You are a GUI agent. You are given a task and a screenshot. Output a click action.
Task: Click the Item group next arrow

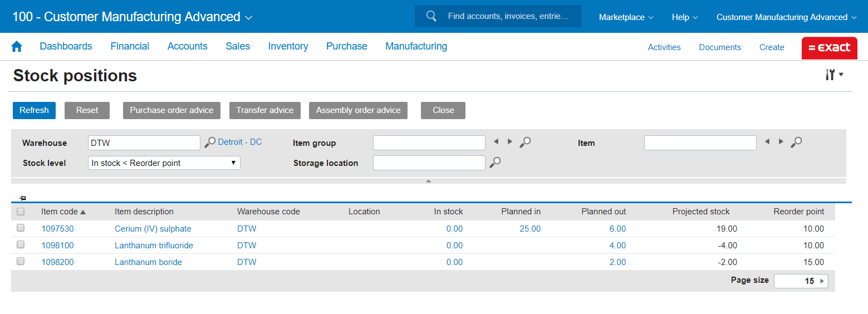pyautogui.click(x=509, y=142)
